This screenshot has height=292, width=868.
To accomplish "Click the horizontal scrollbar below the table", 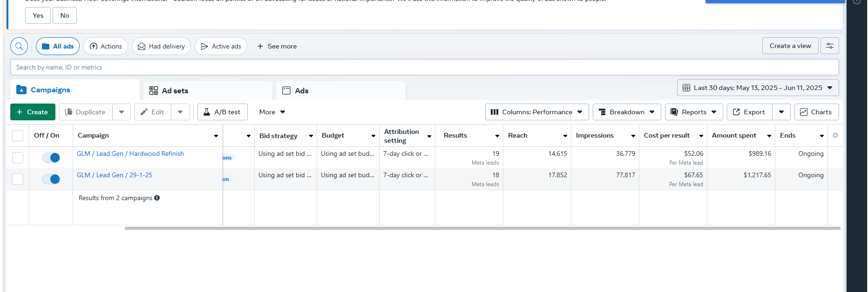I will pos(482,228).
